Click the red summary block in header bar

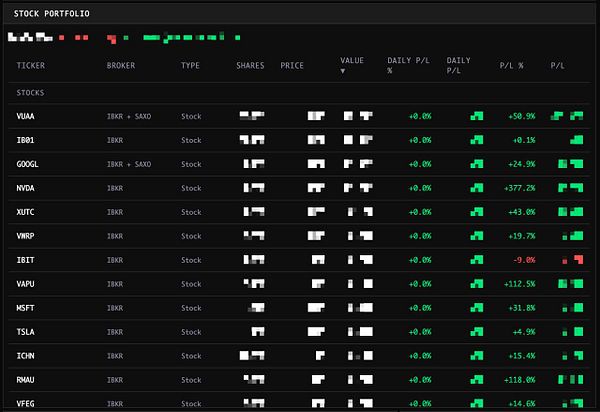point(112,39)
